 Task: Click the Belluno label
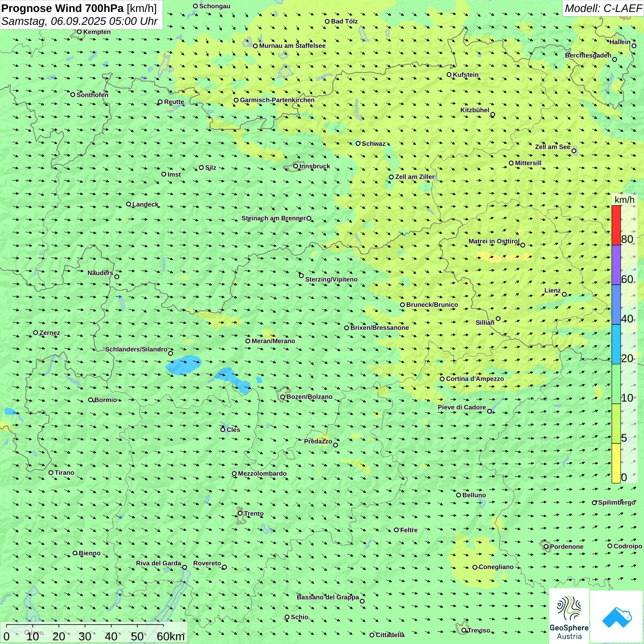point(474,495)
